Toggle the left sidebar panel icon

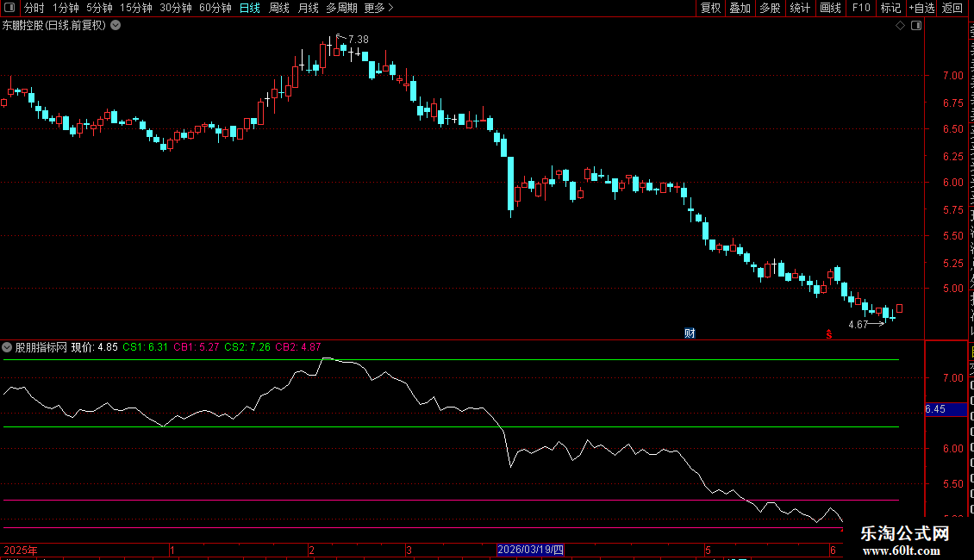9,8
